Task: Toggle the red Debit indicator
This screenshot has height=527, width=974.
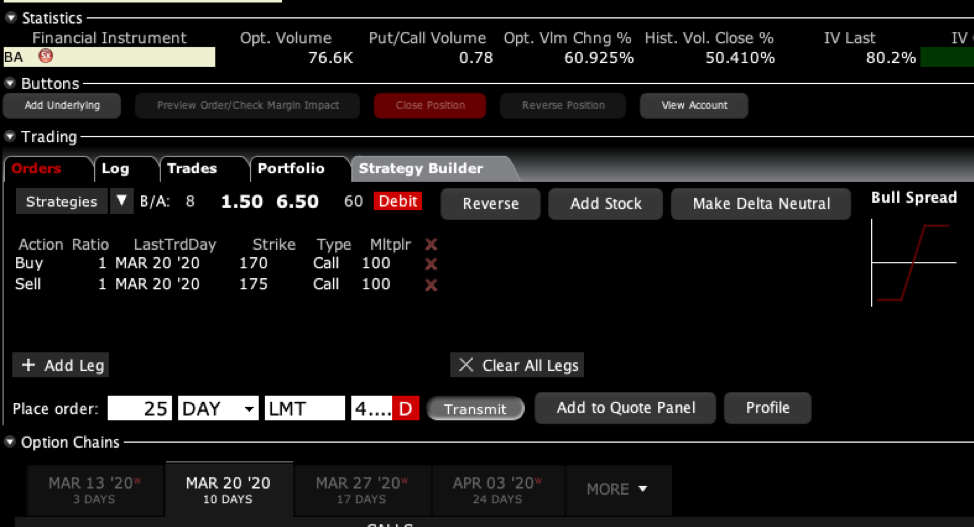Action: (397, 202)
